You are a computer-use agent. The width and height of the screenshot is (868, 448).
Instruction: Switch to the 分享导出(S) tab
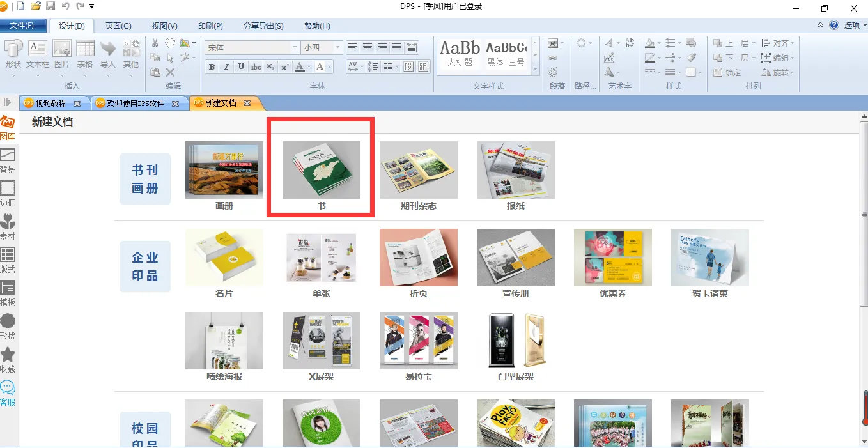[x=263, y=26]
